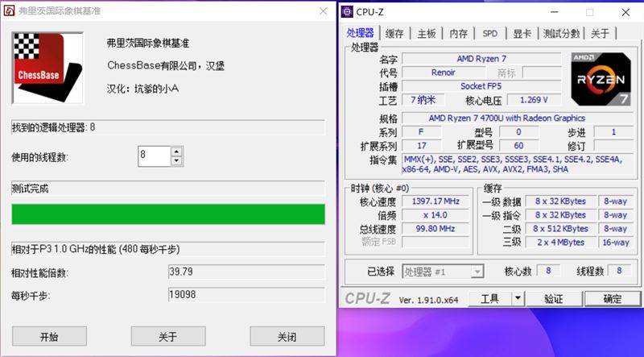Click the ChessBase logo image
The height and width of the screenshot is (357, 644).
[x=47, y=68]
